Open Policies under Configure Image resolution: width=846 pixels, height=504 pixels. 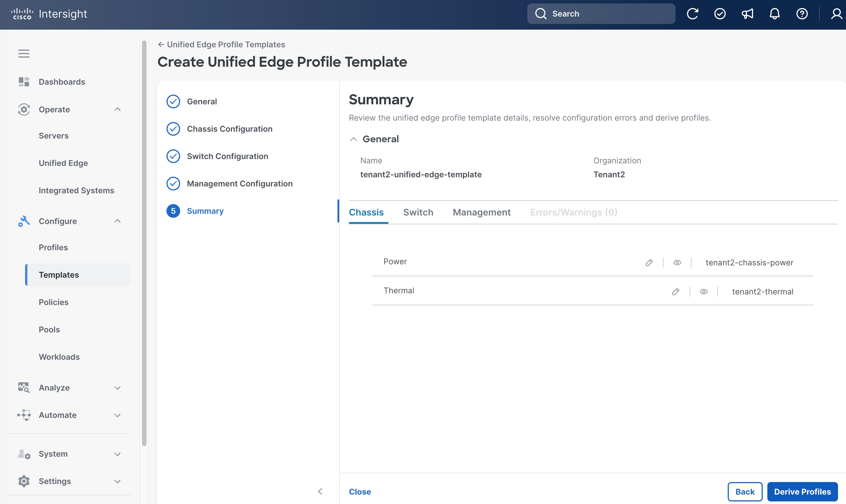point(54,302)
